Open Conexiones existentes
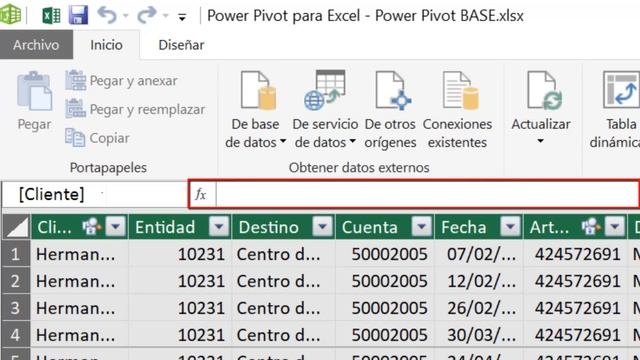Screen dimensions: 640x360 [x=457, y=110]
